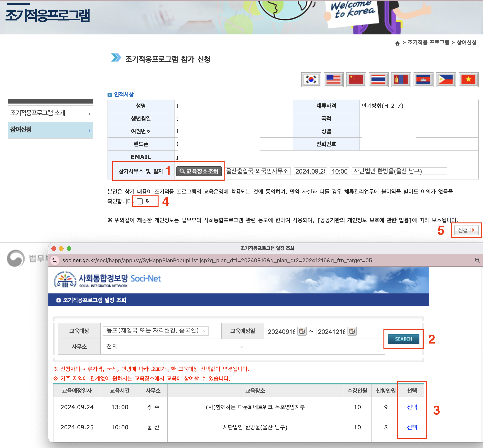Choose the Chinese flag language icon

356,80
